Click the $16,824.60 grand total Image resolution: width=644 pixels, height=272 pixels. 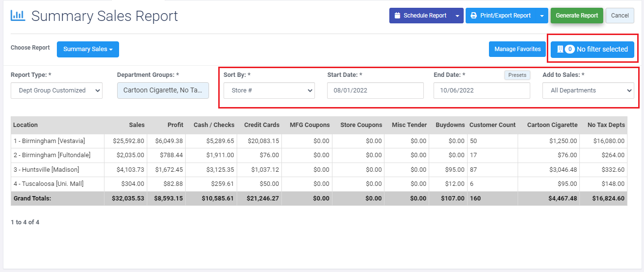(609, 199)
